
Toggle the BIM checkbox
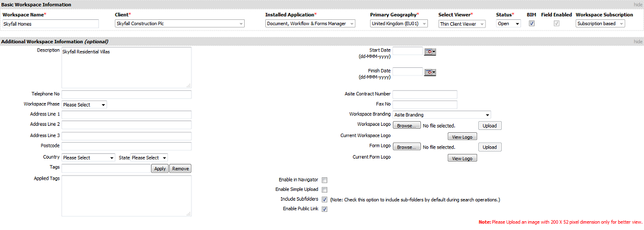(532, 23)
